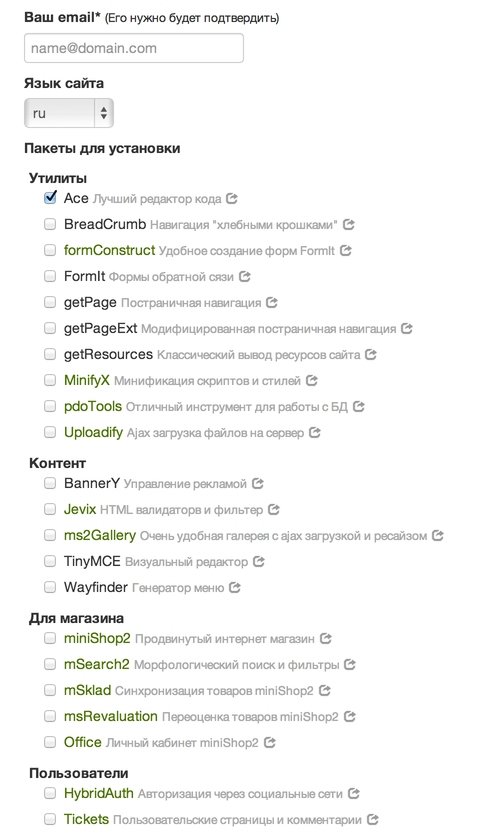
Task: Open external link icon for getPageExt
Action: (406, 328)
